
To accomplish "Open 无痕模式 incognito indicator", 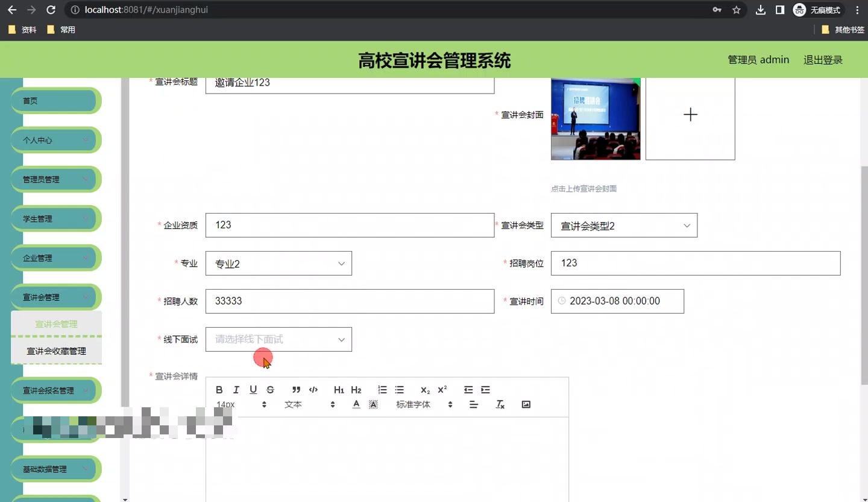I will point(817,10).
